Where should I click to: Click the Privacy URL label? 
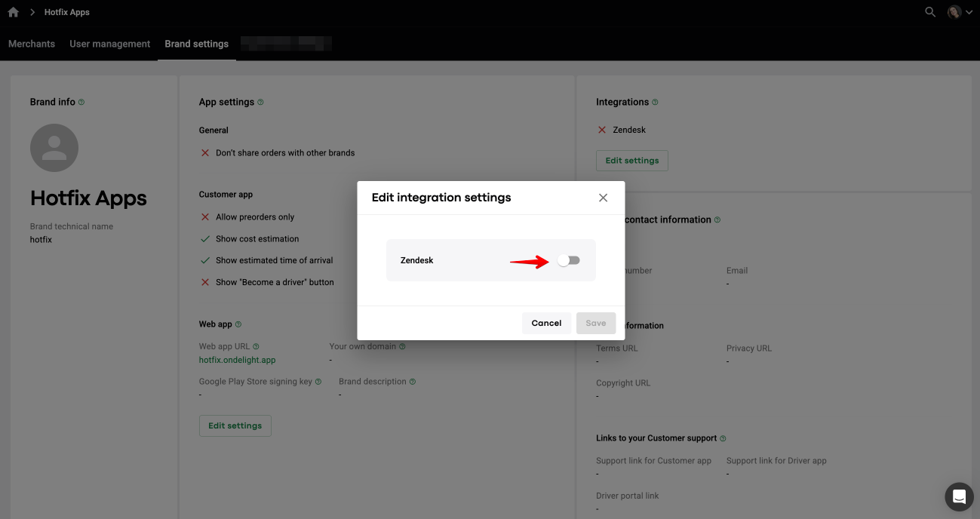[749, 349]
